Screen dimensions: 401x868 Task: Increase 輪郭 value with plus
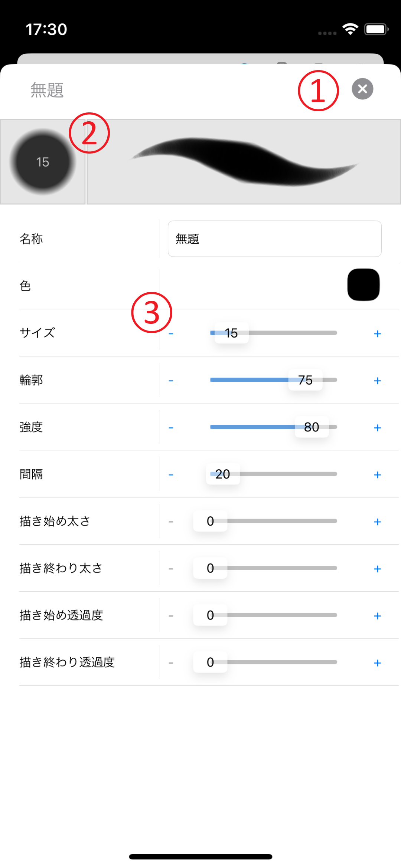point(377,381)
